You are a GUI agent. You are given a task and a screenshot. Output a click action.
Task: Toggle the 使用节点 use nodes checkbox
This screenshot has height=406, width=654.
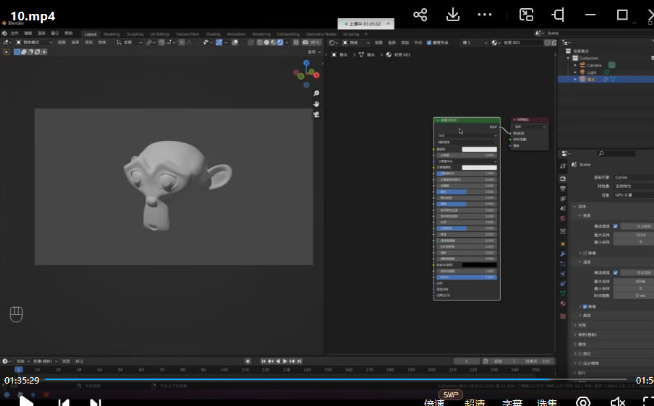point(429,43)
